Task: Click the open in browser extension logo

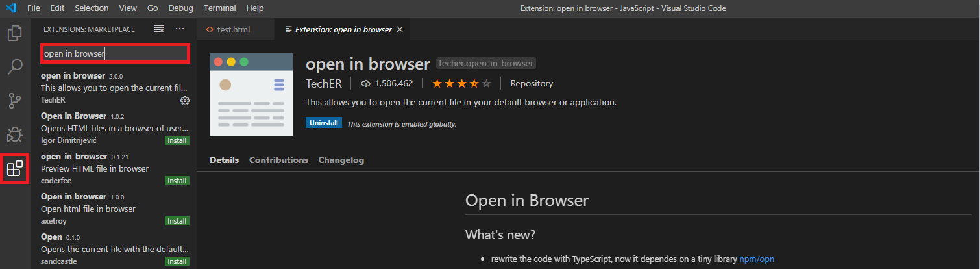Action: pos(251,95)
